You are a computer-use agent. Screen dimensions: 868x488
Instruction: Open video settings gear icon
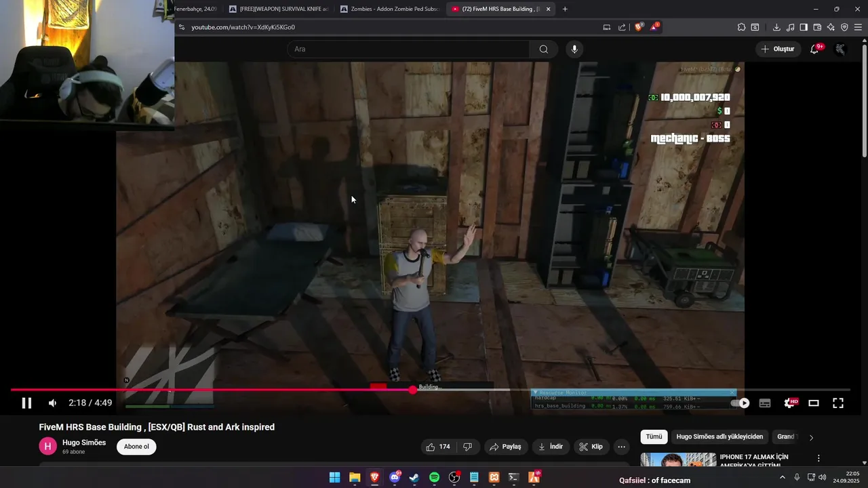(790, 403)
